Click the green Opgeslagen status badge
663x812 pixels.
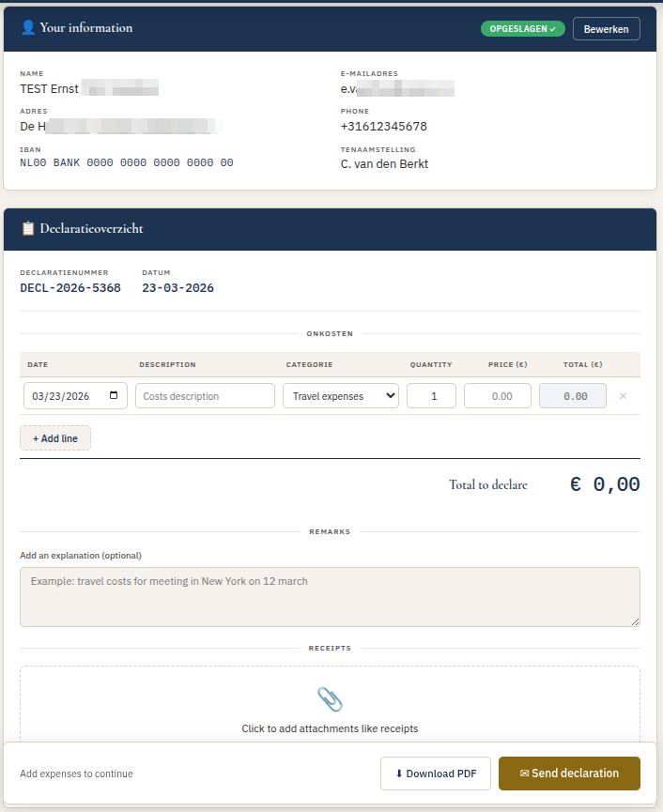coord(522,29)
